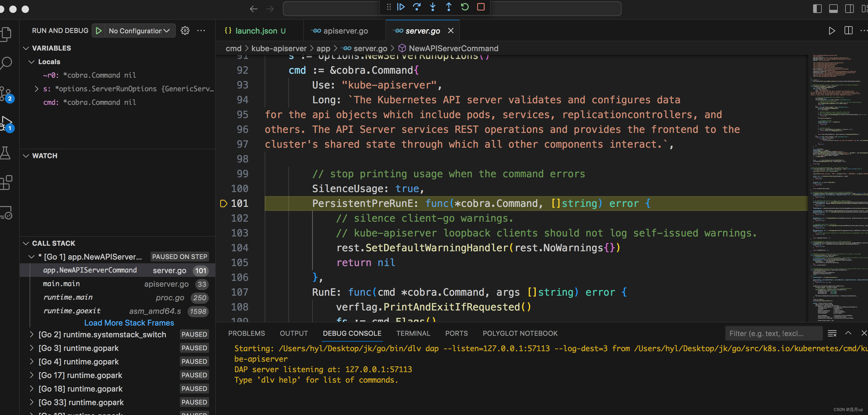The width and height of the screenshot is (868, 415).
Task: Click the Load More Stack Frames link
Action: point(129,323)
